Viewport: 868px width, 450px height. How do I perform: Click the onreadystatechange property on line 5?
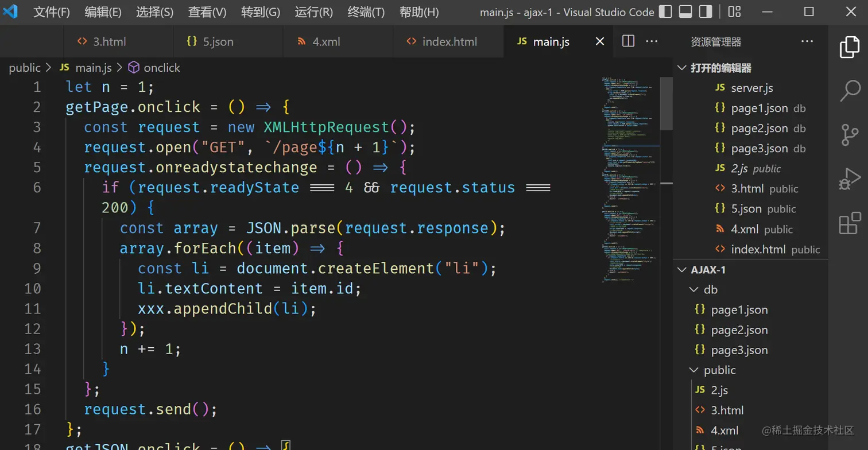point(237,167)
